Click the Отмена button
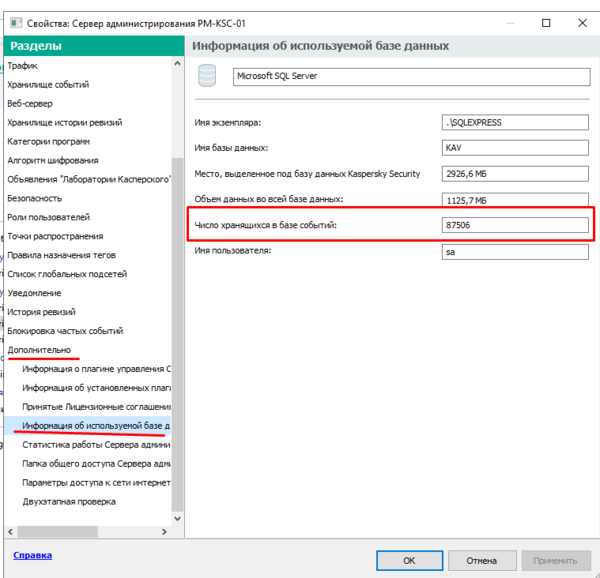The width and height of the screenshot is (600, 578). click(480, 560)
